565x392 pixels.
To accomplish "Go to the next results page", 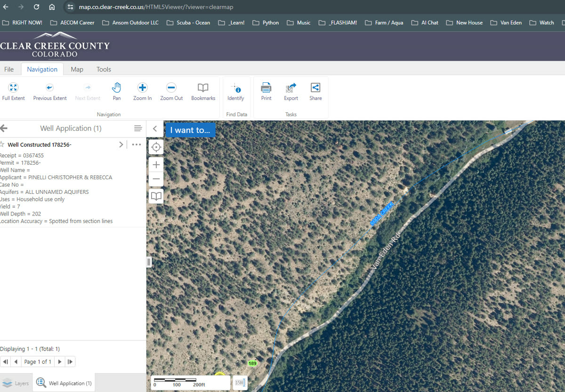I will click(x=60, y=362).
